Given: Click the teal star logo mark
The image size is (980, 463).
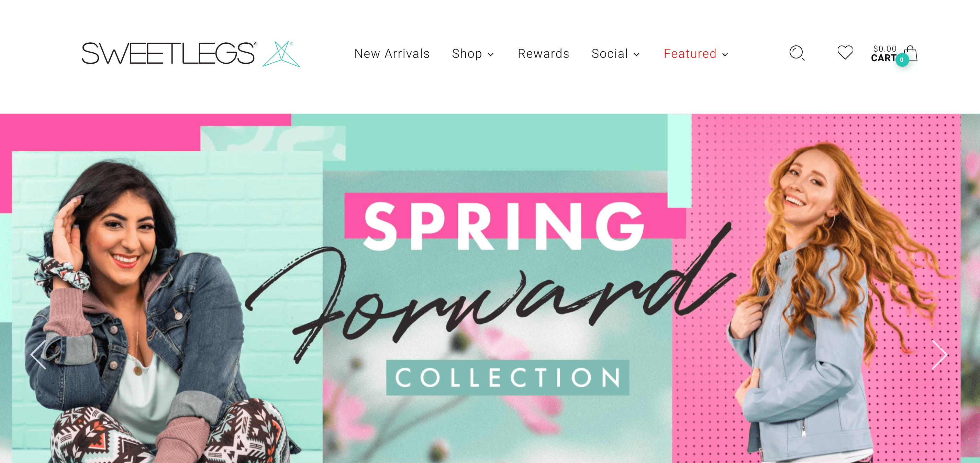Looking at the screenshot, I should pyautogui.click(x=281, y=54).
